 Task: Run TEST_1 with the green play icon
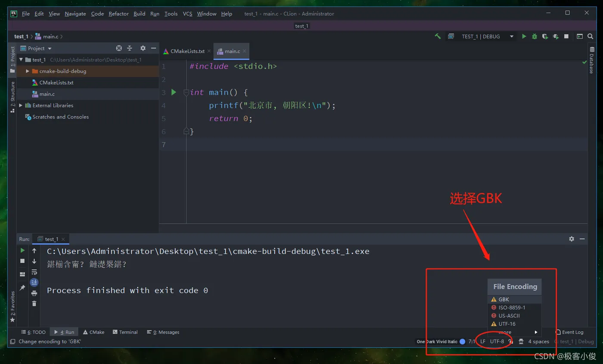524,37
